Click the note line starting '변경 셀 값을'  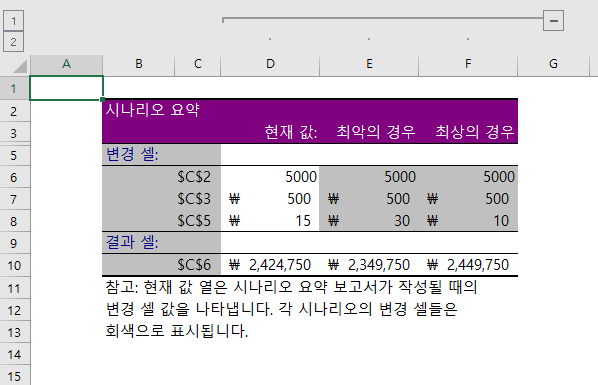click(281, 309)
